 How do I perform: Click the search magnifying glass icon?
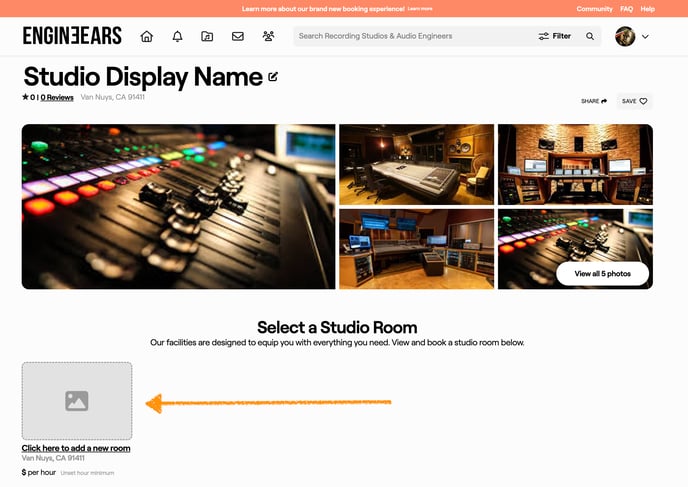(x=590, y=36)
